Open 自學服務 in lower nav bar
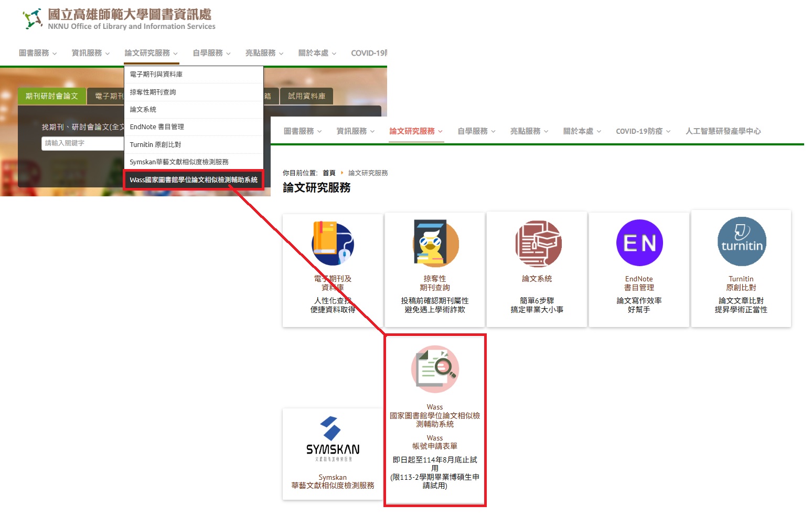812x526 pixels. pos(476,131)
